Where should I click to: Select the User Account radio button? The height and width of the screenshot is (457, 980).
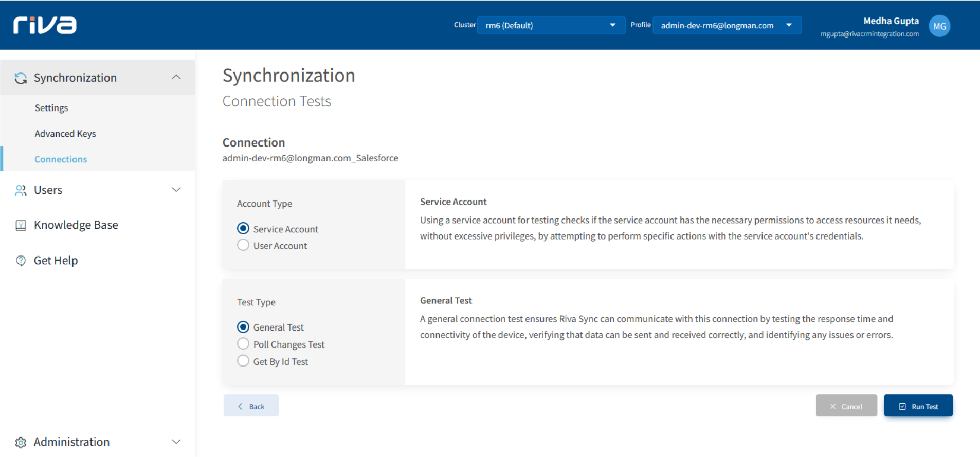(243, 245)
